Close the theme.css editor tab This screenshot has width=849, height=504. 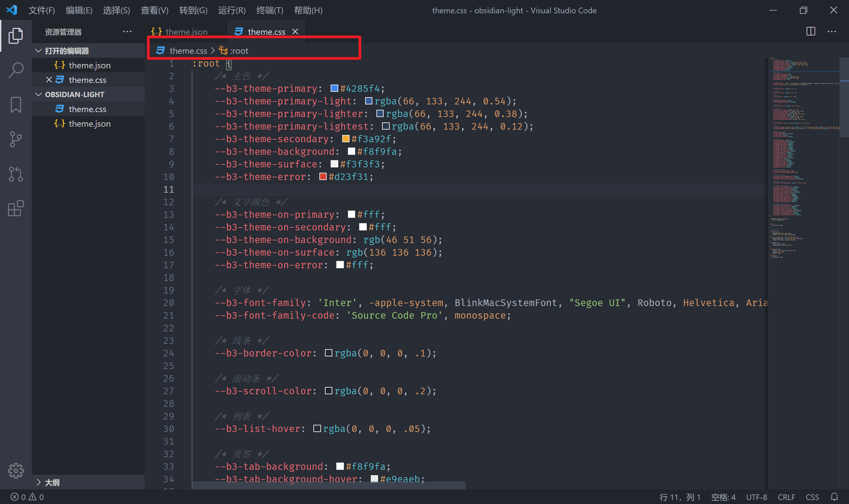click(x=295, y=31)
